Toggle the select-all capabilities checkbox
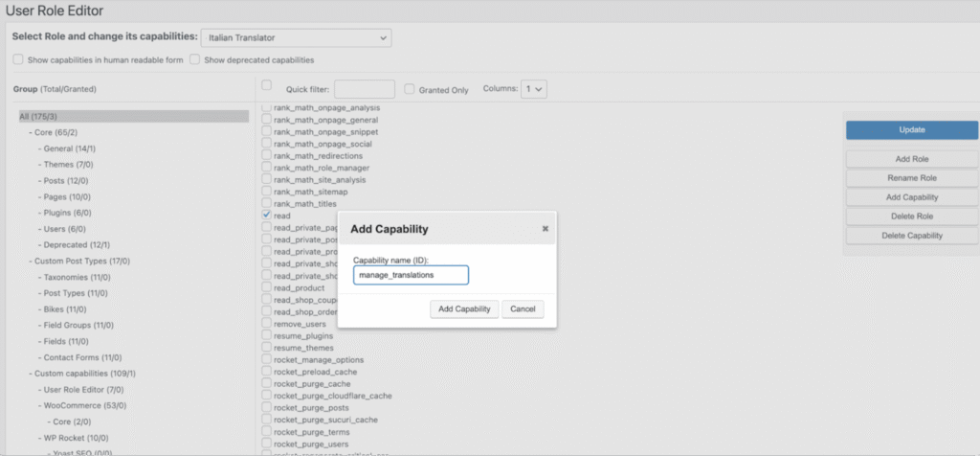This screenshot has height=456, width=980. point(266,85)
